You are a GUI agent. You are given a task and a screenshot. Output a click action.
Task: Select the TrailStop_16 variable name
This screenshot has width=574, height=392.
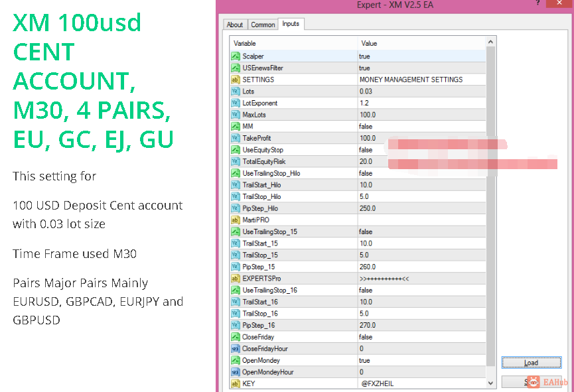(260, 314)
